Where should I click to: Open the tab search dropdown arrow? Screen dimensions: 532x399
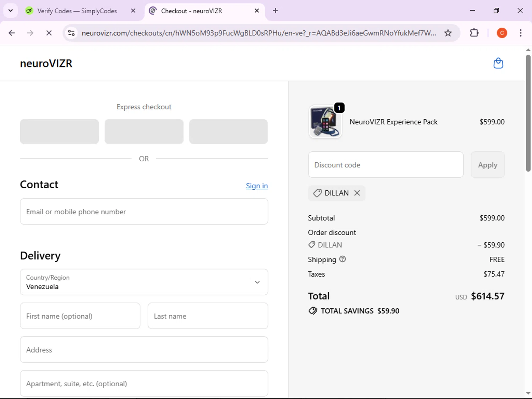click(x=11, y=11)
